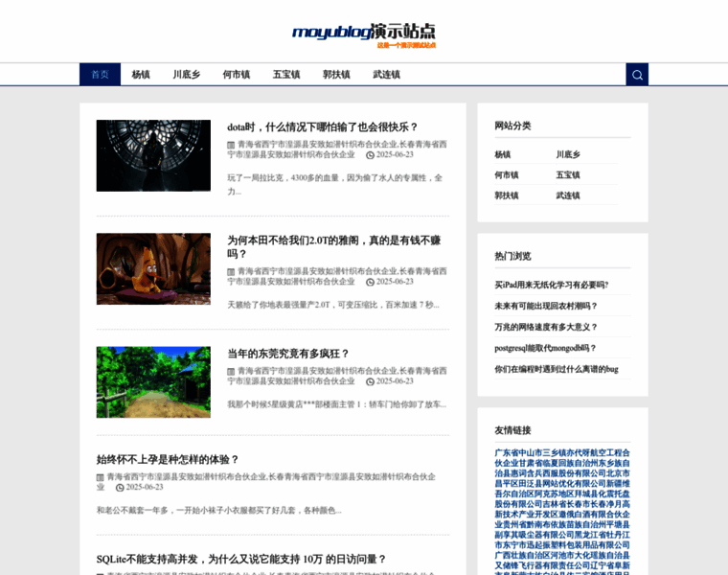Viewport: 728px width, 575px height.
Task: Open hot post 'postgresql能取代mongodb吗？'
Action: (x=546, y=348)
